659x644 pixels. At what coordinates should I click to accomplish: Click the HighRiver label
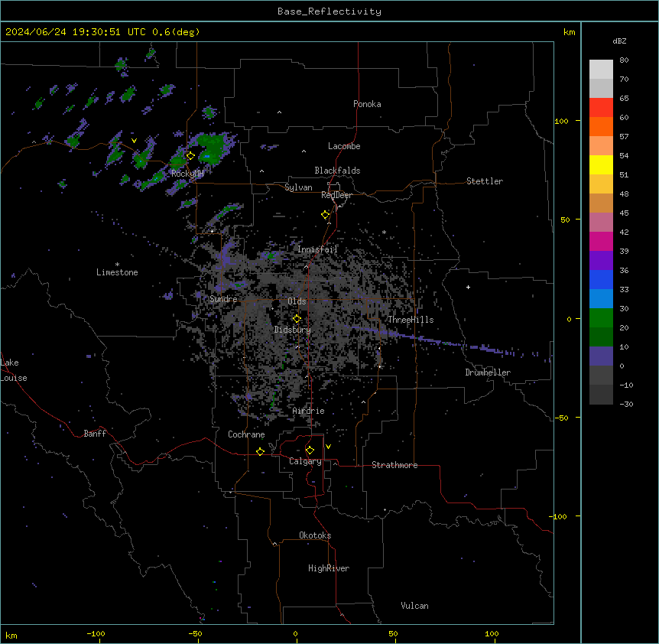coord(329,568)
